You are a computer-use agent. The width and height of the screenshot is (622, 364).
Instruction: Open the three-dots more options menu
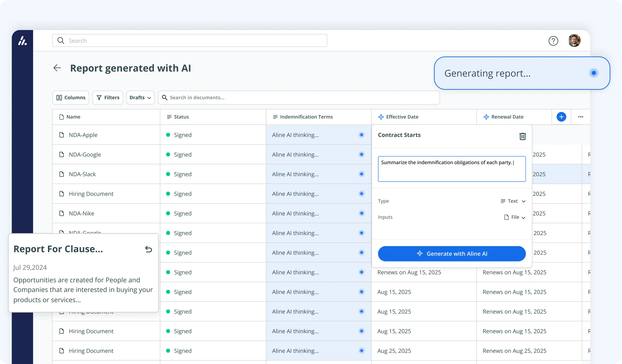click(581, 117)
